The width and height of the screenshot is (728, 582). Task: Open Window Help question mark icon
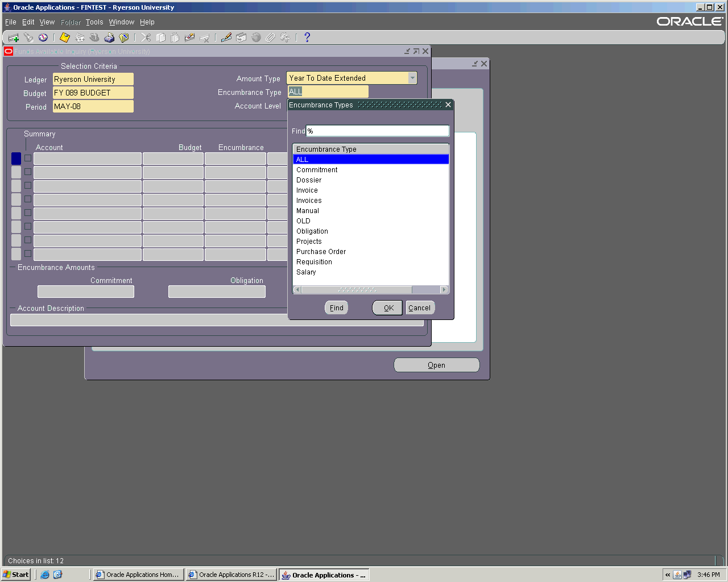pos(307,38)
